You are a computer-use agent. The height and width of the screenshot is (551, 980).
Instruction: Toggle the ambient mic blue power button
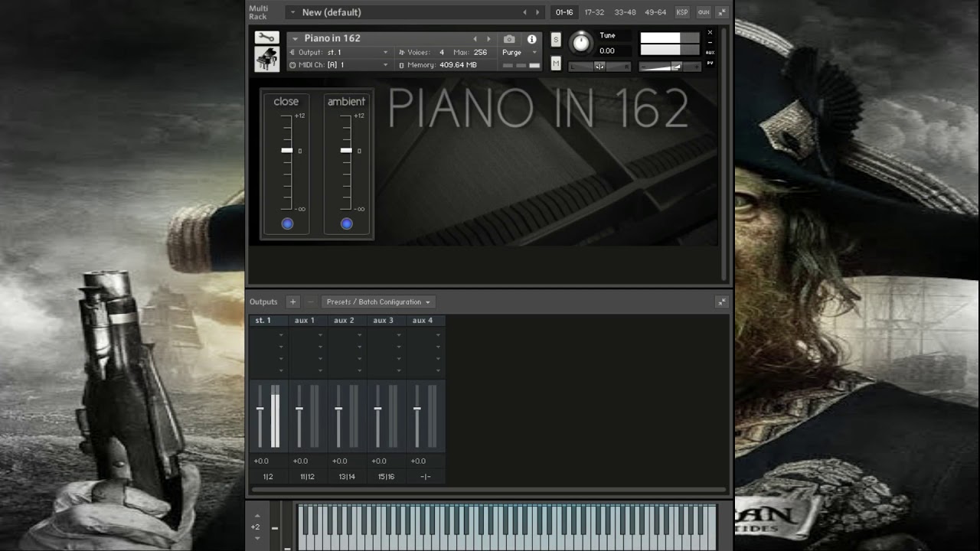click(x=347, y=223)
